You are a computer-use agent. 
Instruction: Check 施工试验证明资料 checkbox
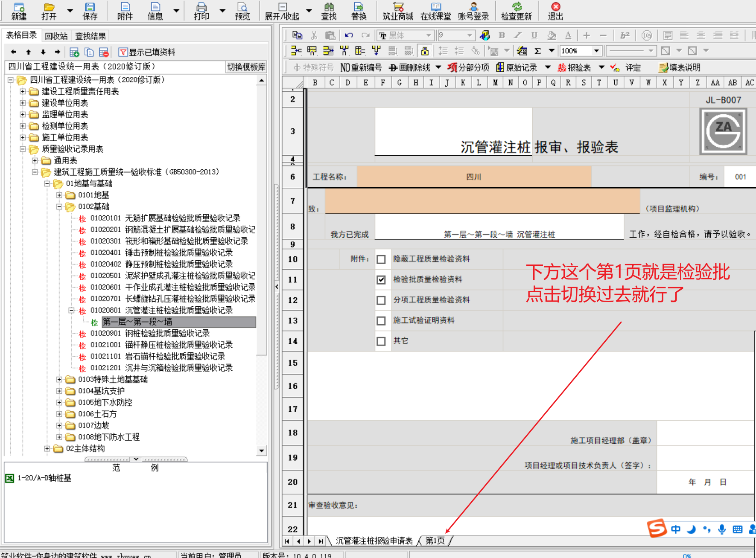381,321
